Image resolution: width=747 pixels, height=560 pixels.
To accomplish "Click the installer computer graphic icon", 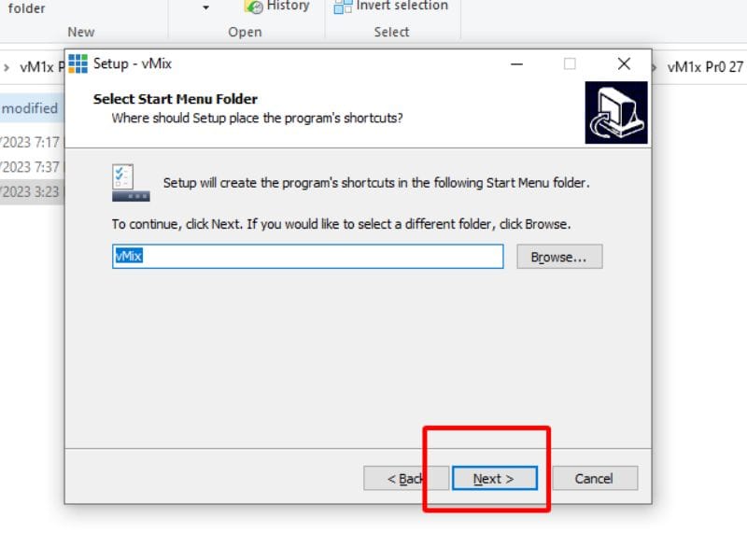I will [616, 112].
